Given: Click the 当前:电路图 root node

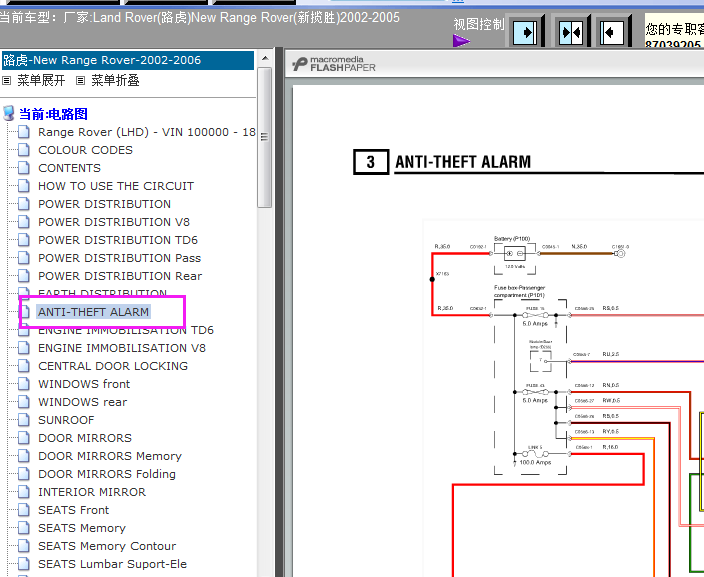Looking at the screenshot, I should pyautogui.click(x=53, y=114).
